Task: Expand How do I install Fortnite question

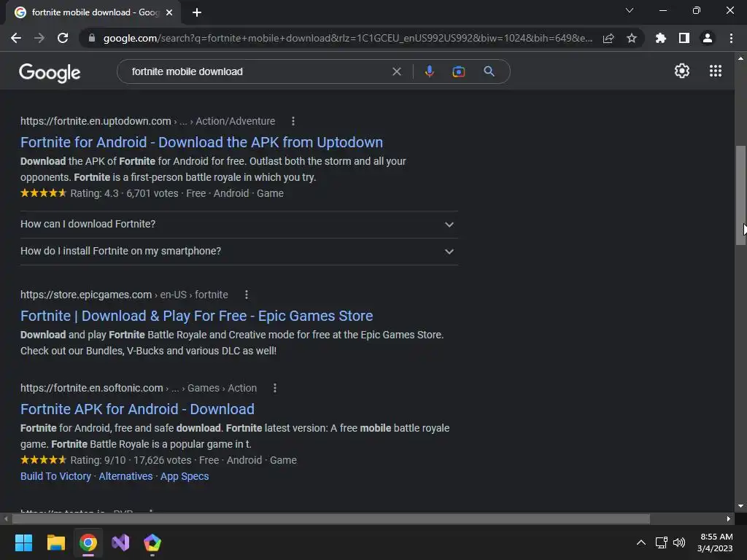Action: (239, 252)
